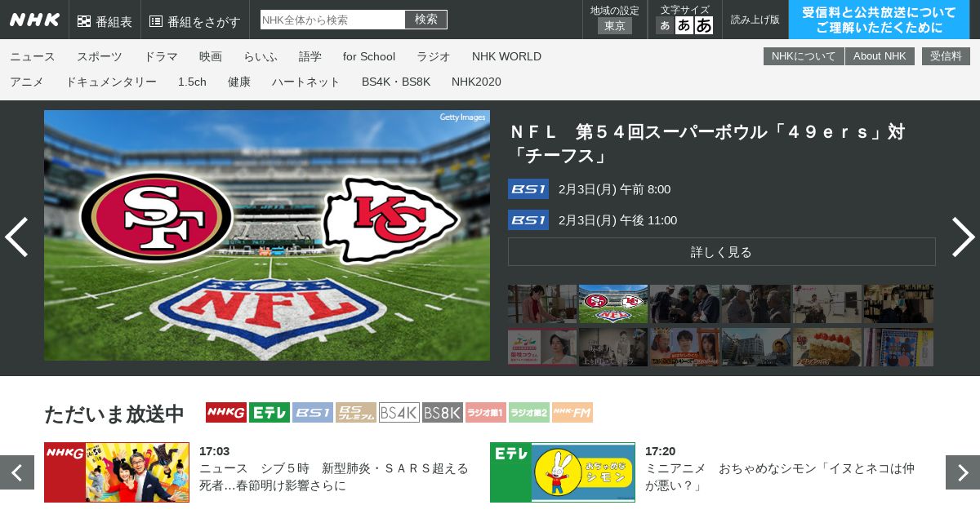Open the NFL 第54回スーパーボウル headline
This screenshot has width=980, height=514.
707,144
